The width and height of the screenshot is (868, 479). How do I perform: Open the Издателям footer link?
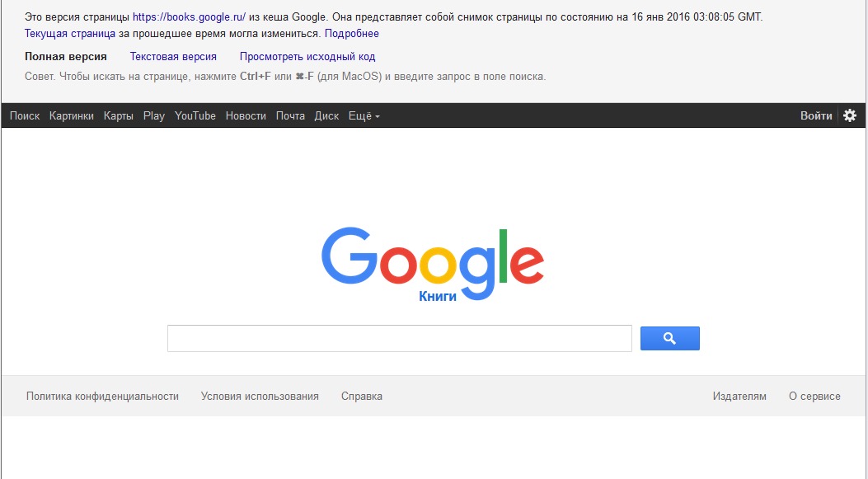[x=739, y=397]
